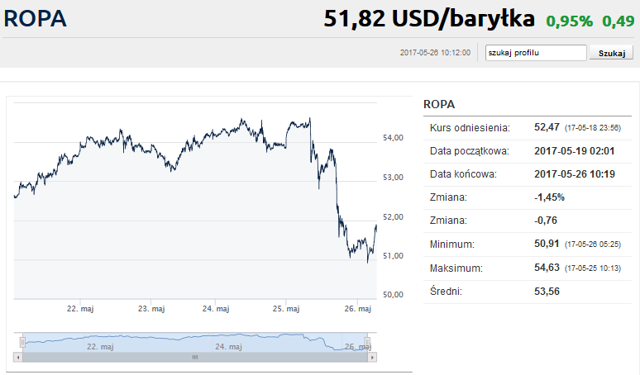Click the green 0,95% change value
The image size is (640, 375).
[x=569, y=21]
